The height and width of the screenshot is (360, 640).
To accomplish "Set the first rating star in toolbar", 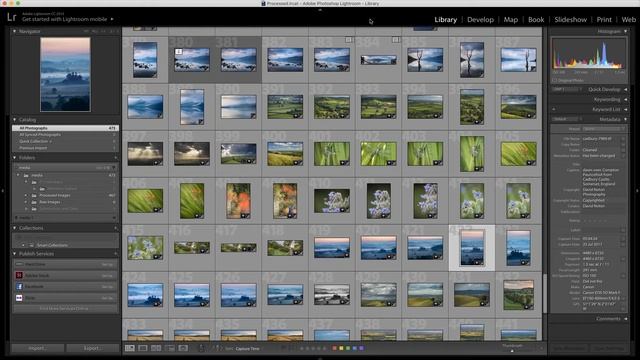I will tap(302, 348).
